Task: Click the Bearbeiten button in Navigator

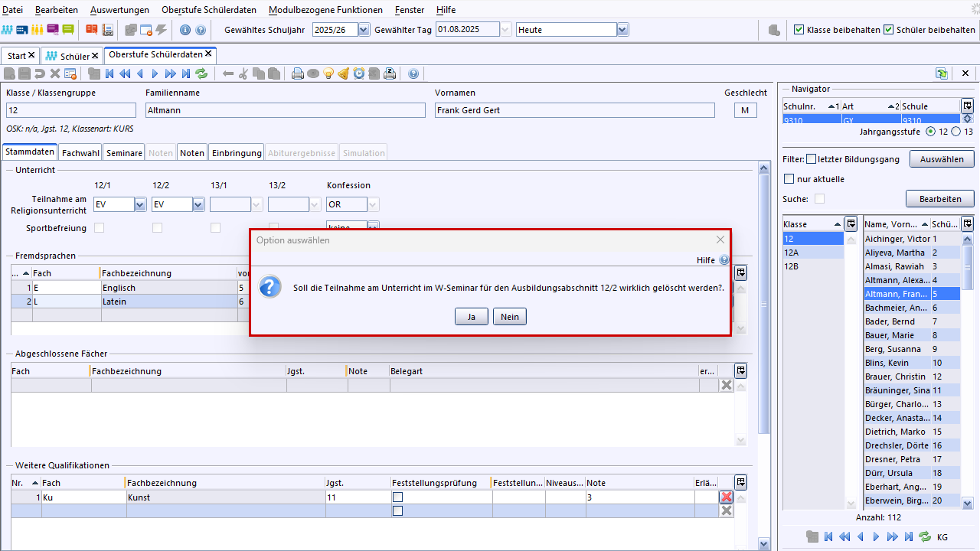Action: tap(940, 199)
